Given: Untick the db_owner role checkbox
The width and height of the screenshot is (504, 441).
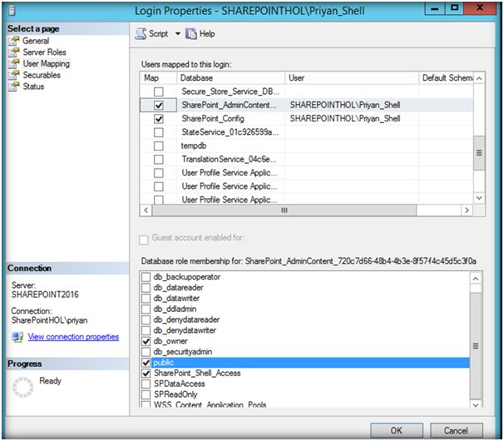Looking at the screenshot, I should pos(146,341).
